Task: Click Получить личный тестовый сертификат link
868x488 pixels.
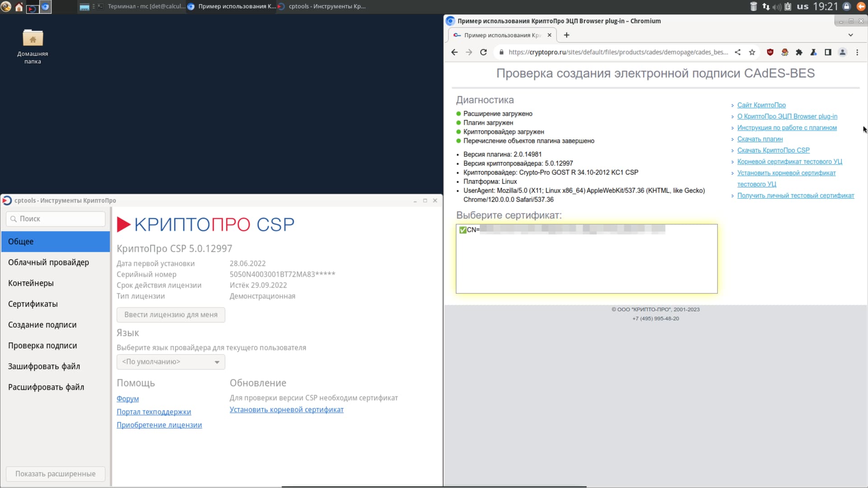Action: [796, 196]
